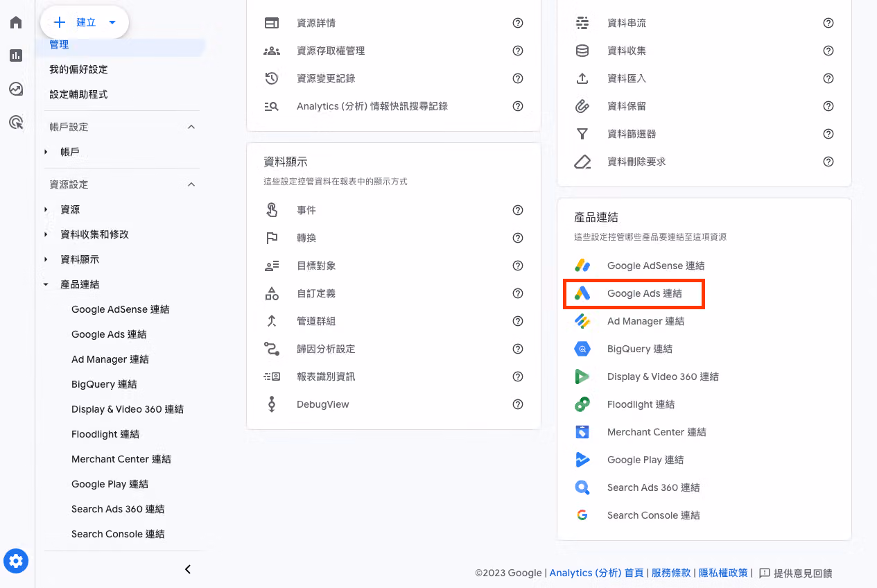Click the Google Ads logo in product links card
This screenshot has width=877, height=588.
582,293
